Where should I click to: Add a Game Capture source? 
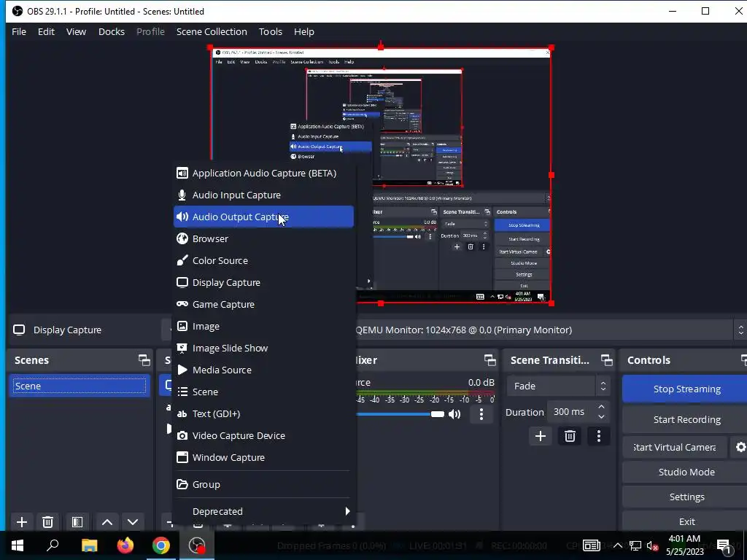[x=263, y=304]
